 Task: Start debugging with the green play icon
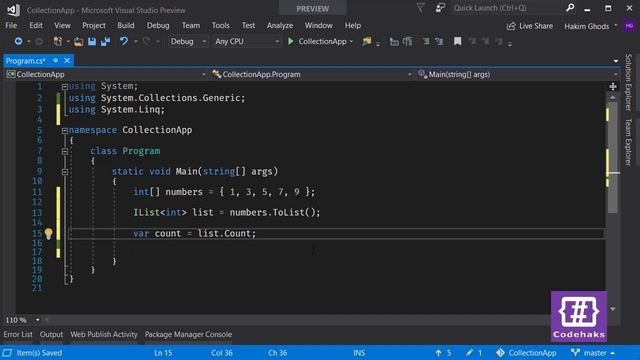[x=291, y=41]
